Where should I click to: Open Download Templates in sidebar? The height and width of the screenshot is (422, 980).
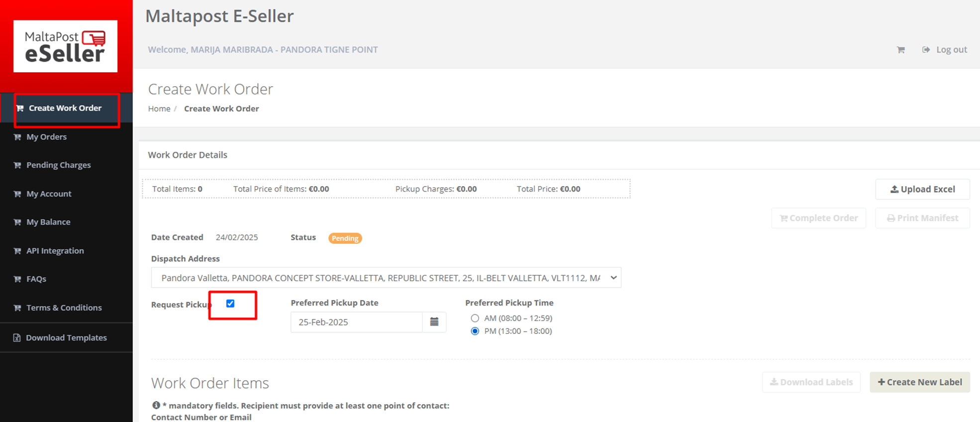tap(66, 337)
